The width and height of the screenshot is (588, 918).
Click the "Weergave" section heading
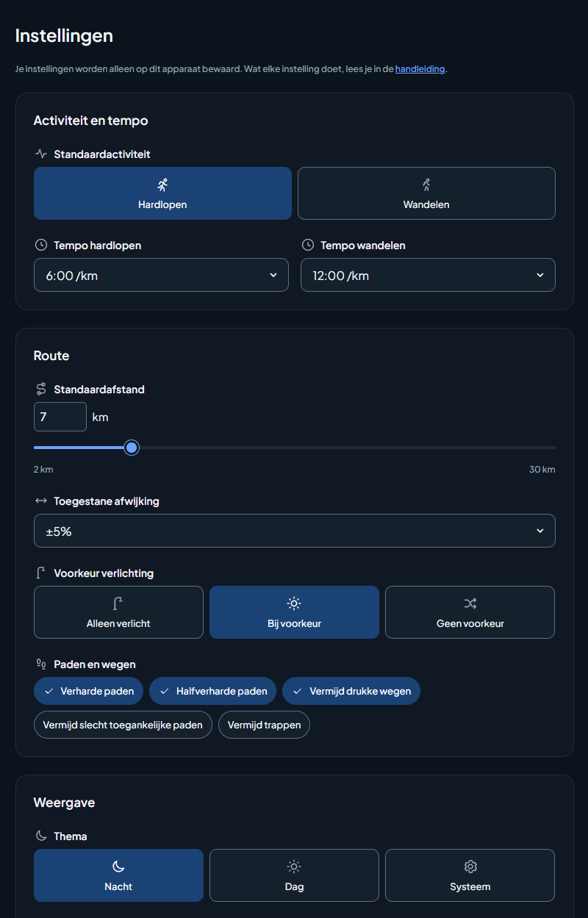click(x=64, y=803)
